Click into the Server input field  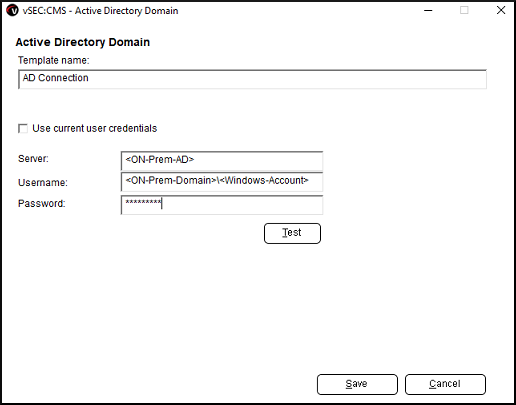222,161
